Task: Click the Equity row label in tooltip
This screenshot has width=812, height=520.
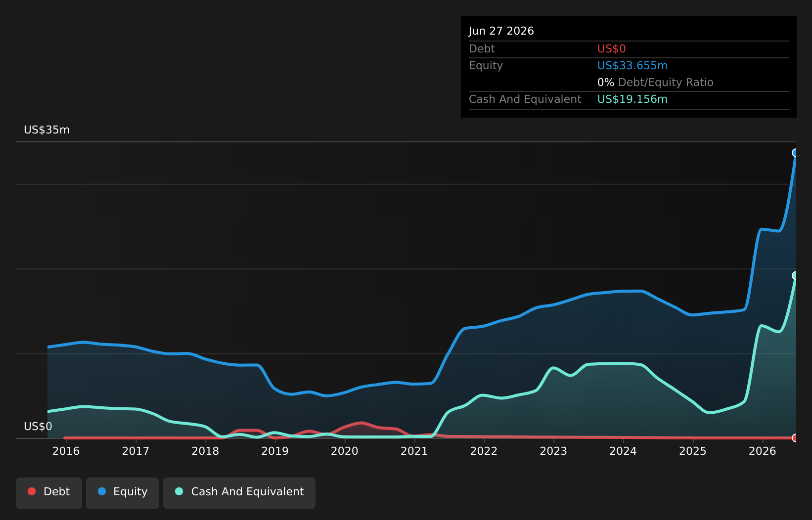Action: pyautogui.click(x=486, y=66)
